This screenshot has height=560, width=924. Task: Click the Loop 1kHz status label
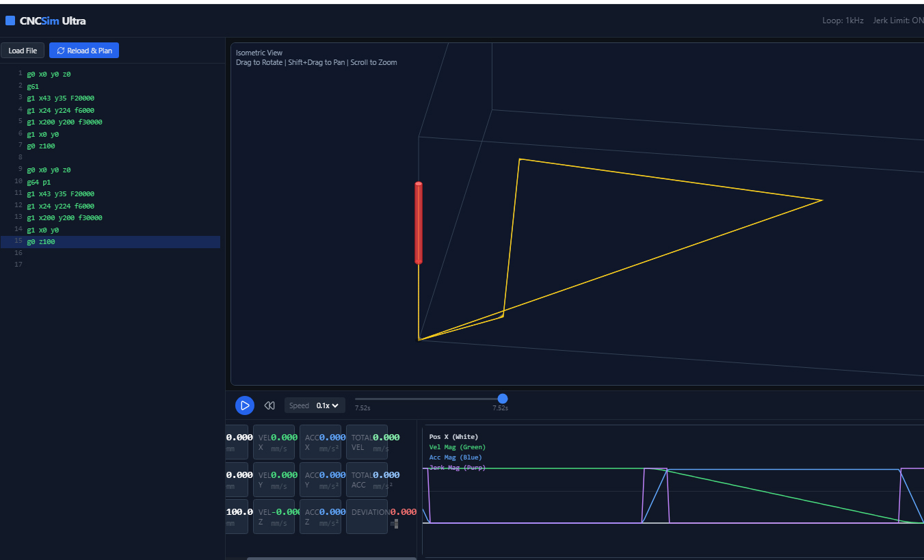[x=843, y=21]
